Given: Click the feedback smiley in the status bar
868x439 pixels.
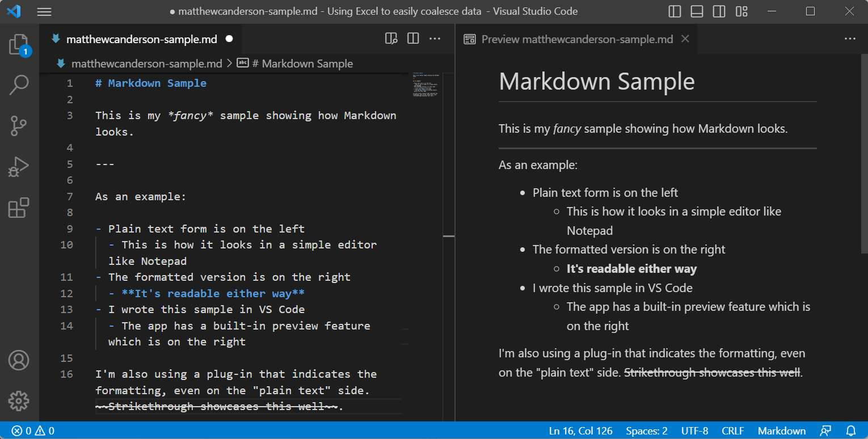Looking at the screenshot, I should (827, 430).
